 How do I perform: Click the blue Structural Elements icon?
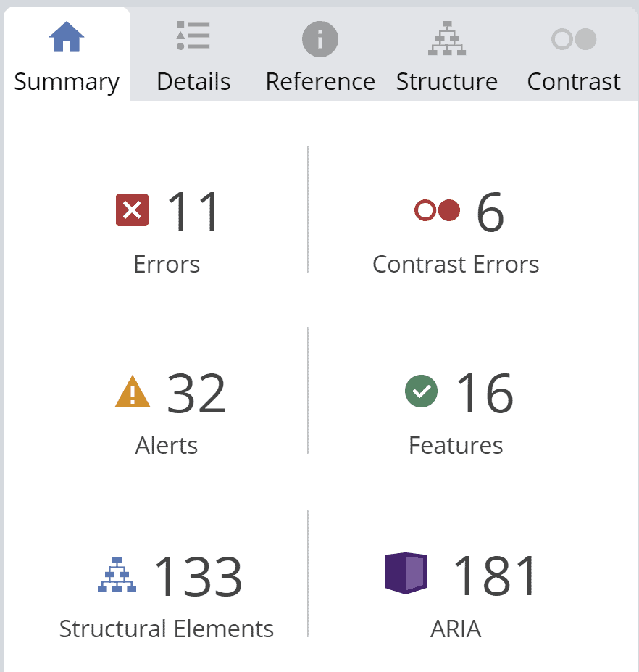(117, 576)
